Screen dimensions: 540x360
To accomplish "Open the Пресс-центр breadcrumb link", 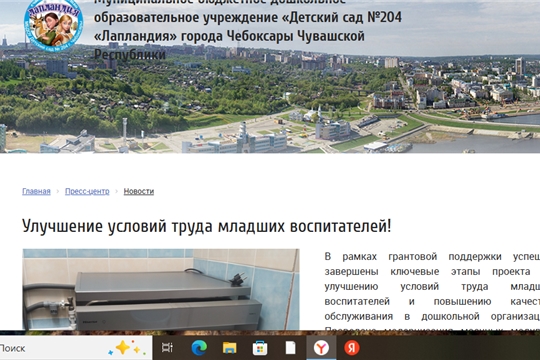I will pos(87,191).
